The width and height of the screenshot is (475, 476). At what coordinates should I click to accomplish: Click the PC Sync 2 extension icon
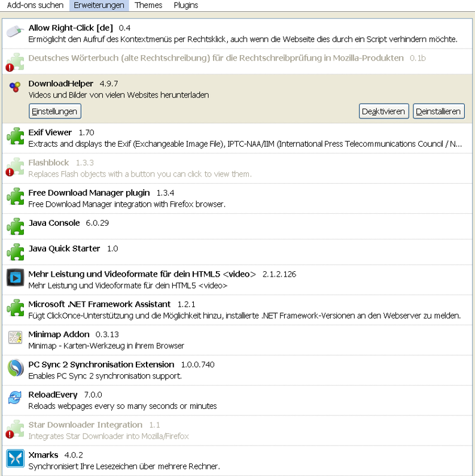[x=15, y=368]
